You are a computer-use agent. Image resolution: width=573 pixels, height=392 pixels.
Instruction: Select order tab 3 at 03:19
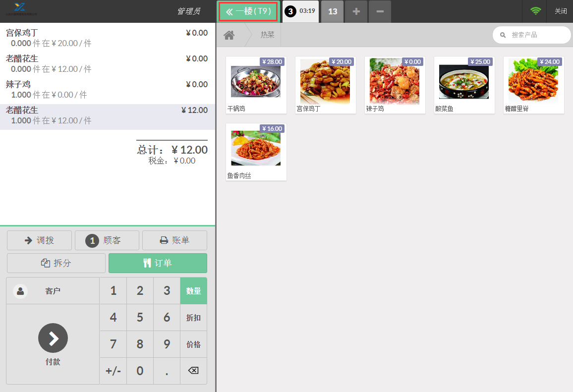300,11
